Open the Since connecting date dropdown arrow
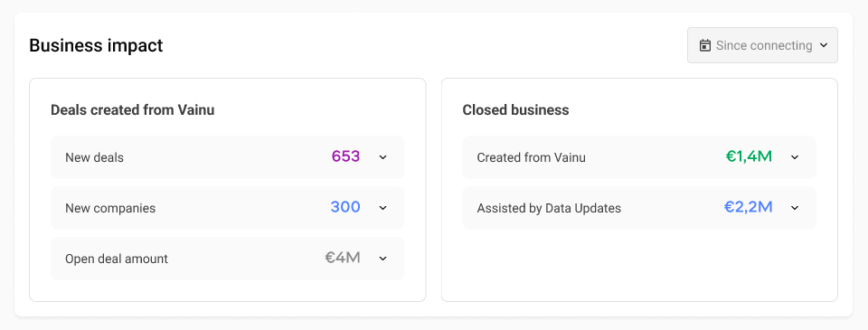Image resolution: width=868 pixels, height=330 pixels. click(823, 45)
